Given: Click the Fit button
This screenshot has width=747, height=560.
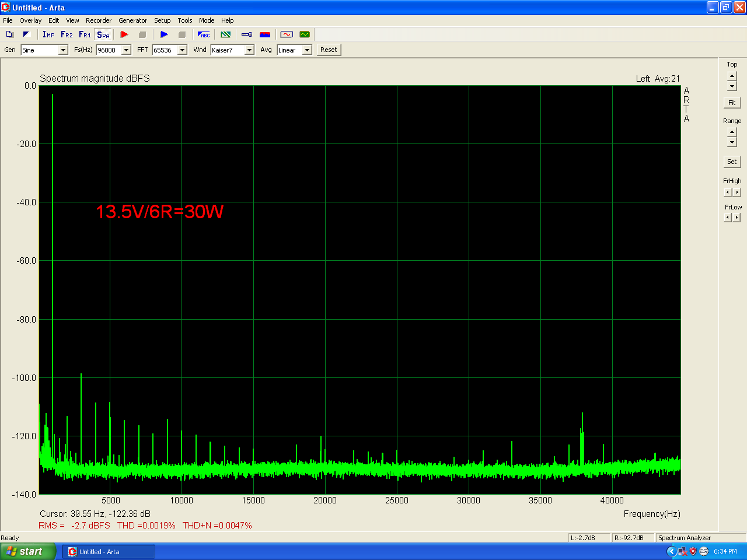Looking at the screenshot, I should pyautogui.click(x=732, y=103).
